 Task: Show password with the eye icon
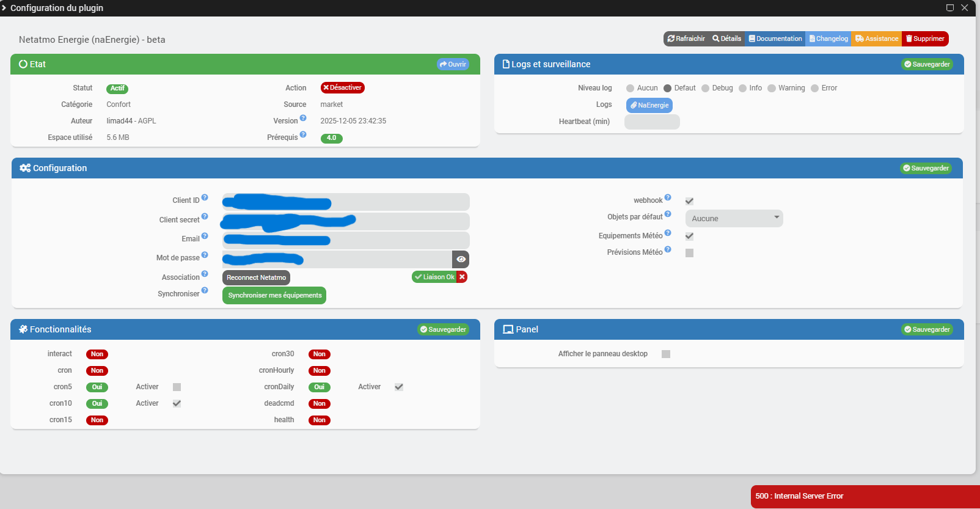(x=461, y=259)
